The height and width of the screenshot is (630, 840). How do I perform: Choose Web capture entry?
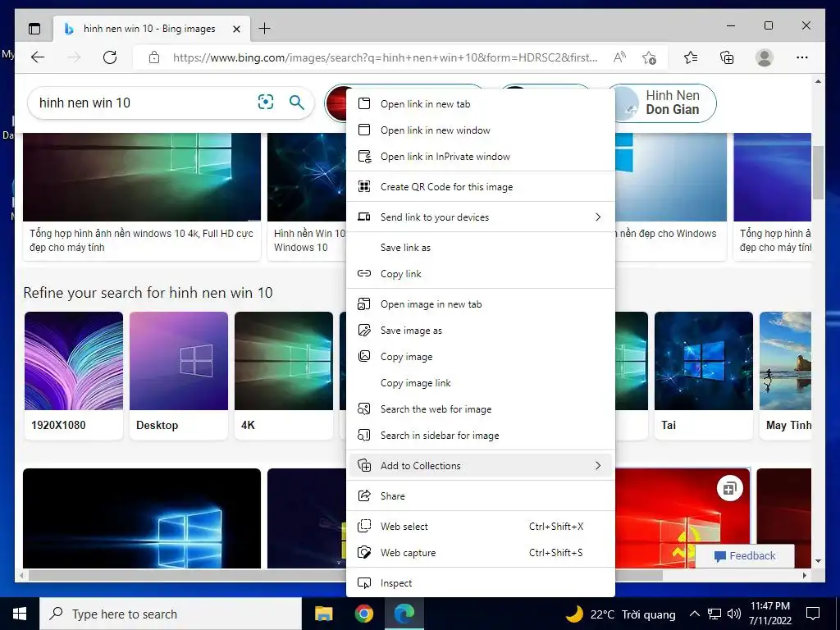click(481, 553)
